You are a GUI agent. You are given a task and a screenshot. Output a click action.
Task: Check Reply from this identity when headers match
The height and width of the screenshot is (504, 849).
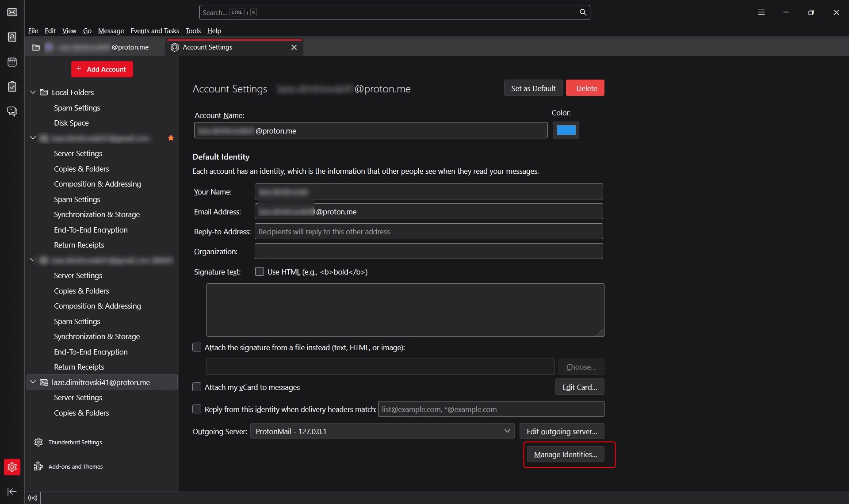click(197, 409)
